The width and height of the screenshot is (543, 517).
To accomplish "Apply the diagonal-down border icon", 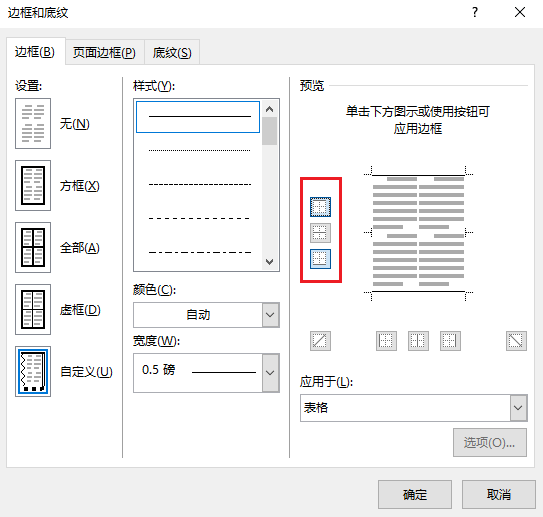I will pyautogui.click(x=516, y=341).
